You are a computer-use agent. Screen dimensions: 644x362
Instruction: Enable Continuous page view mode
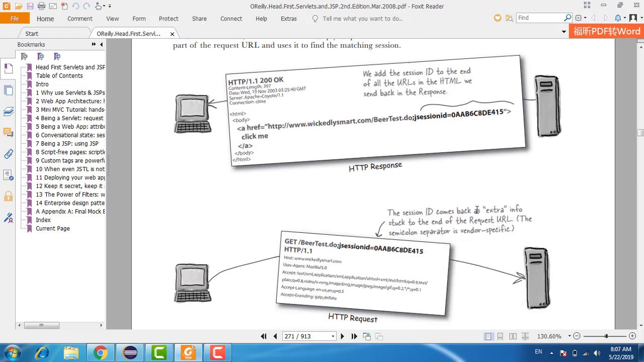click(x=500, y=336)
